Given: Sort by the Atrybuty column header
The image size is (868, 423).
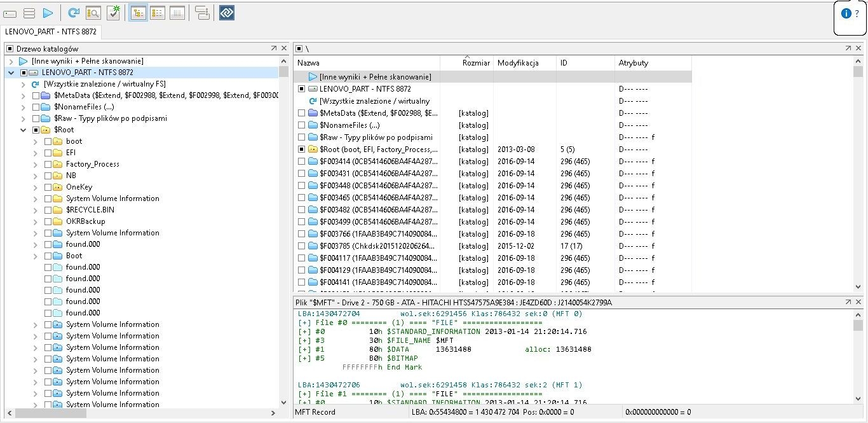Looking at the screenshot, I should point(653,63).
